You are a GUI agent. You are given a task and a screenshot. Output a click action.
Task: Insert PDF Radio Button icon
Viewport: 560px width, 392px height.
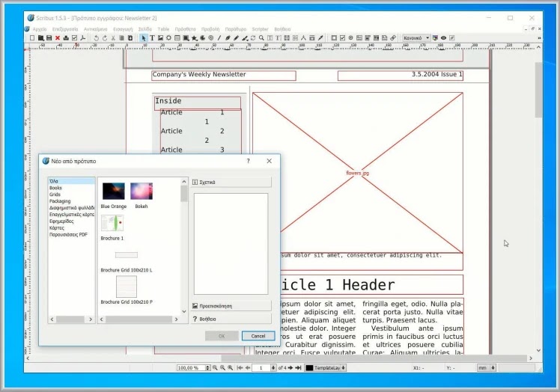click(x=351, y=38)
